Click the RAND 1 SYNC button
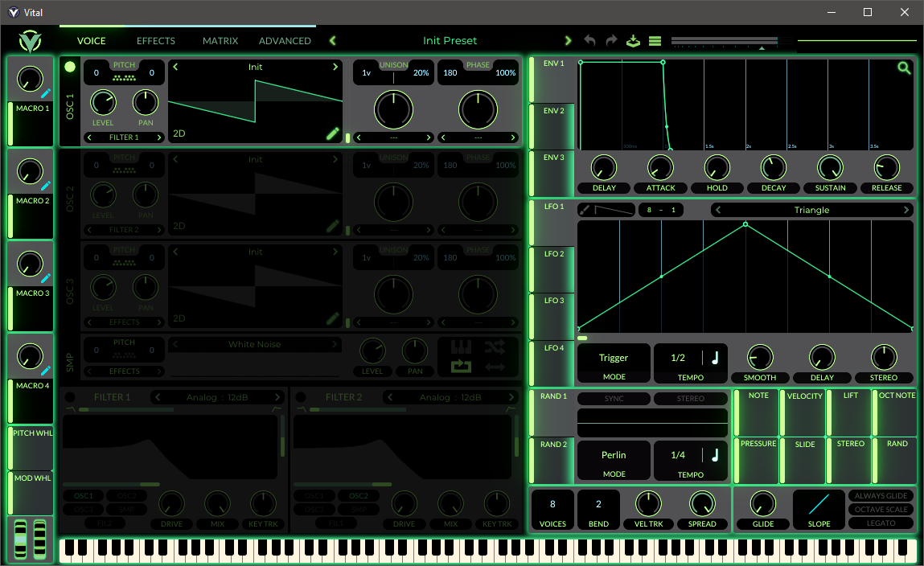Image resolution: width=924 pixels, height=566 pixels. (x=614, y=399)
